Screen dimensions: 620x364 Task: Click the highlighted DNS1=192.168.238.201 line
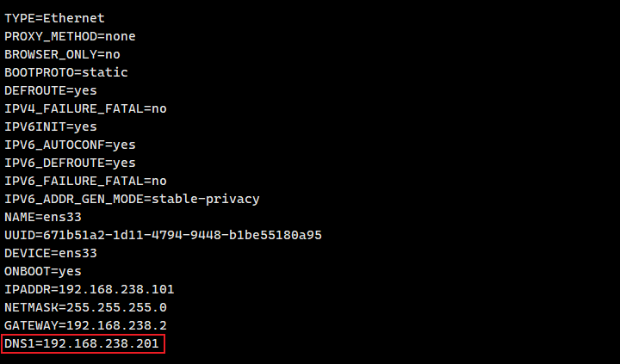(84, 344)
